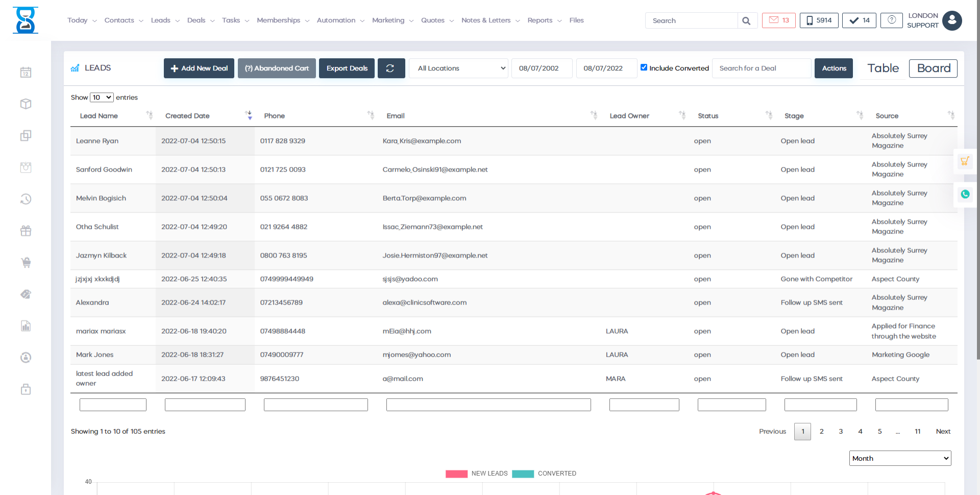Click the Add New Deal button
The height and width of the screenshot is (495, 980).
pyautogui.click(x=199, y=68)
